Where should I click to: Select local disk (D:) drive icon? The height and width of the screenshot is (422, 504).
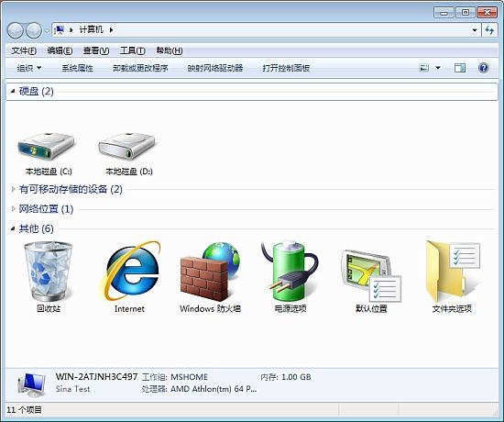pos(127,146)
